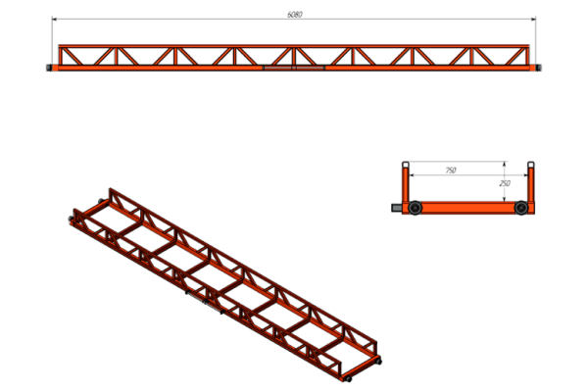588x392 pixels.
Task: Select the gray connector on the isometric view side rail
Action: tap(205, 302)
